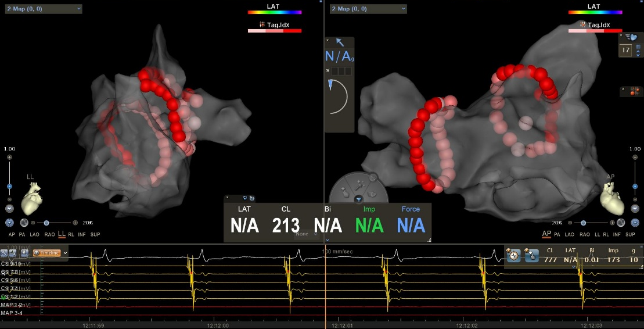The width and height of the screenshot is (644, 329).
Task: Click the blue heart icon at the left view bottom
Action: pos(9,223)
